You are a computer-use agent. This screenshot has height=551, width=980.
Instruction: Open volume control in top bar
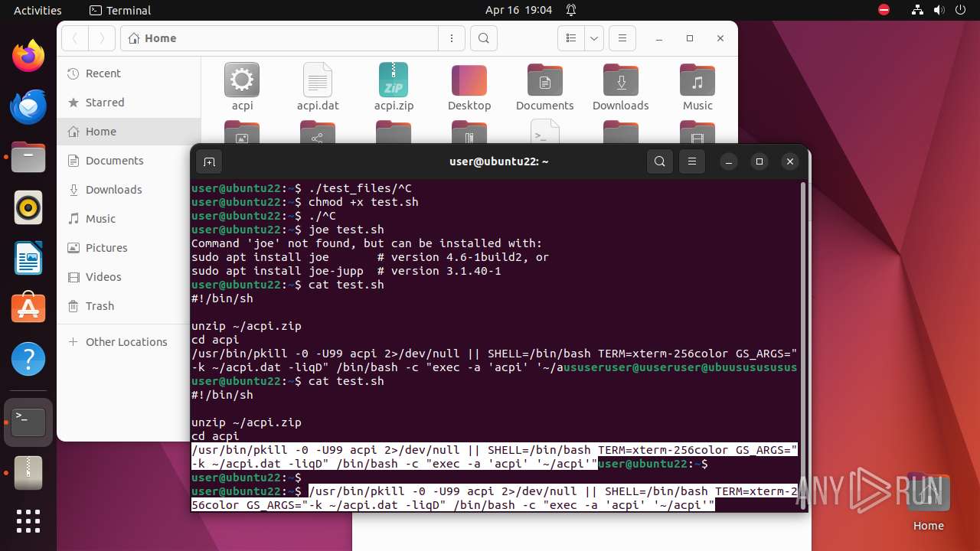pos(938,10)
